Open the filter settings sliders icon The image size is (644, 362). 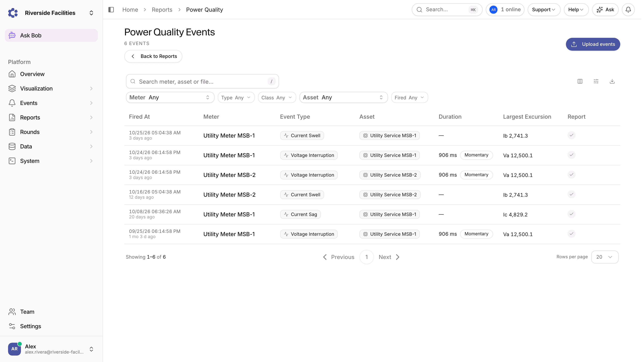596,81
